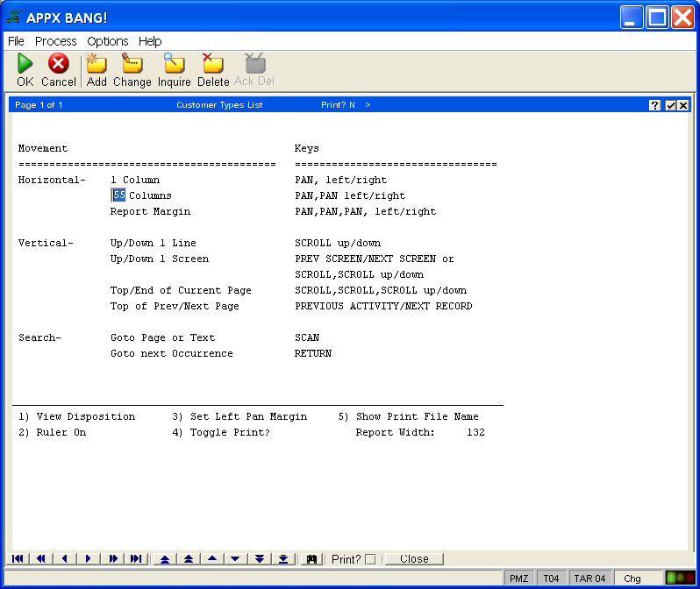Select the Inquire record icon

coord(174,63)
